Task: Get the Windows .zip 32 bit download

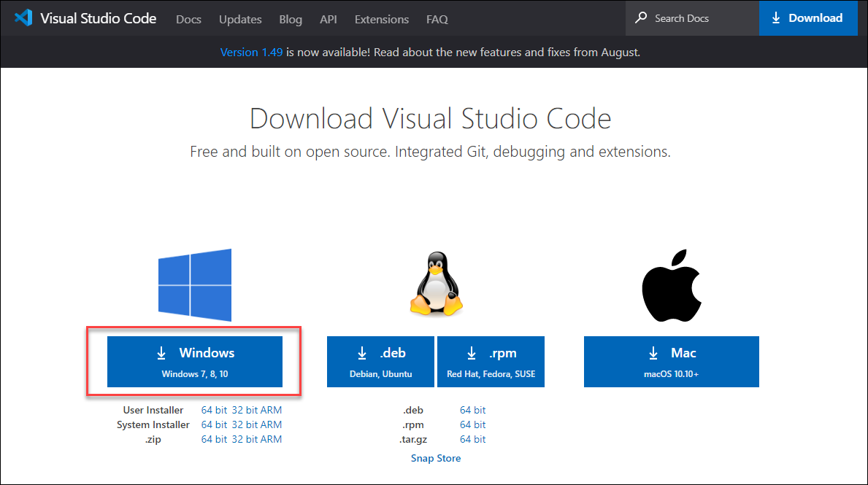Action: point(244,439)
